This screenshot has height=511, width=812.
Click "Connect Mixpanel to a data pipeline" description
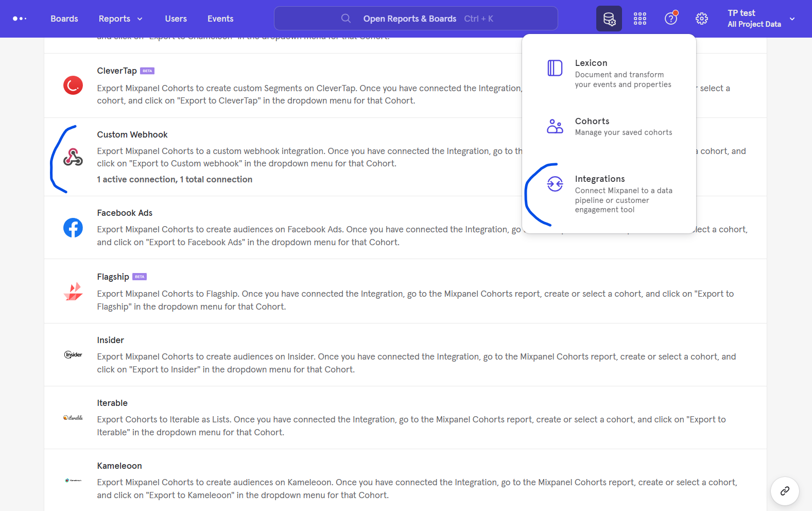click(x=624, y=200)
